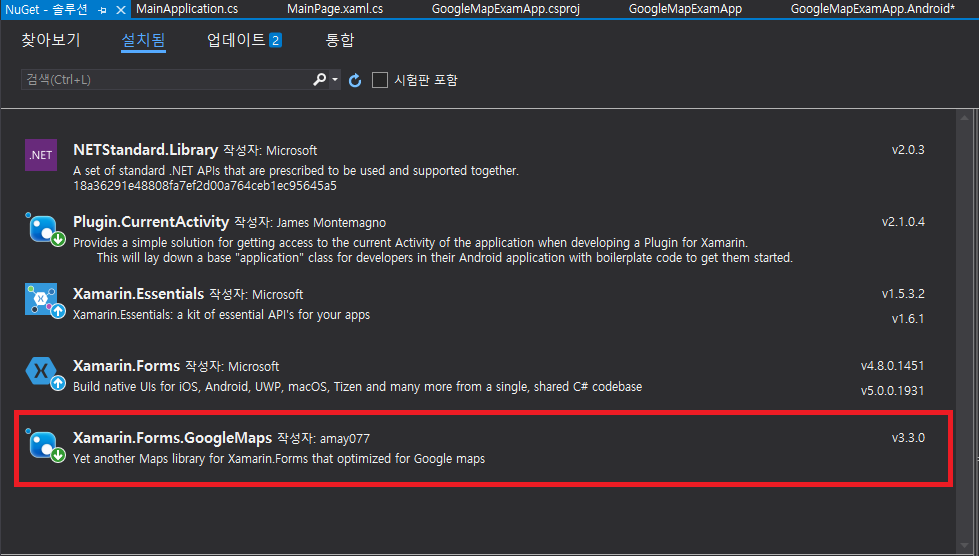This screenshot has width=979, height=556.
Task: Click the v1.5.3.2 installed version
Action: (x=903, y=293)
